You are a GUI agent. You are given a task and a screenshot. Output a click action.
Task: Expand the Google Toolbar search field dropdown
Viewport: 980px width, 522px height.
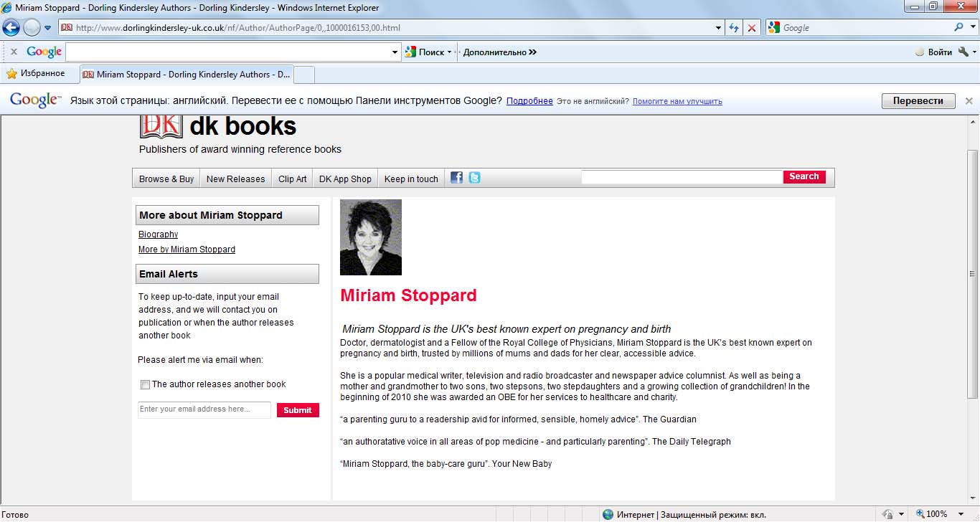pyautogui.click(x=395, y=52)
